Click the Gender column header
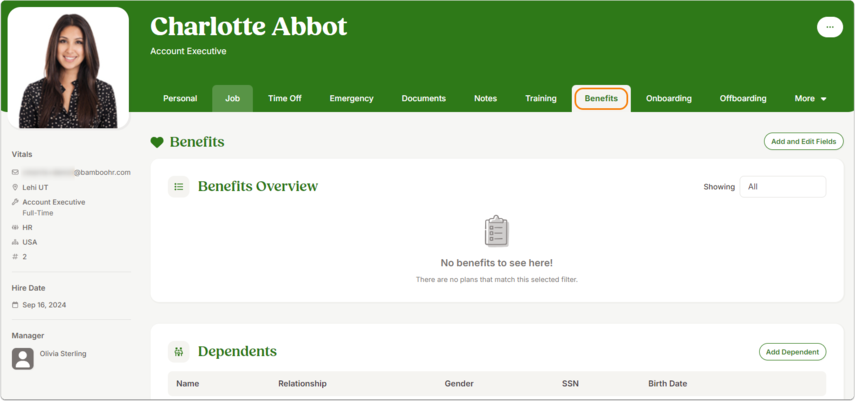 pyautogui.click(x=459, y=384)
